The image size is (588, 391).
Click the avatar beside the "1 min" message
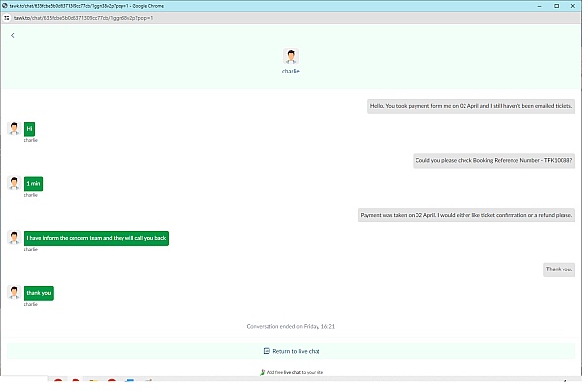(x=14, y=183)
